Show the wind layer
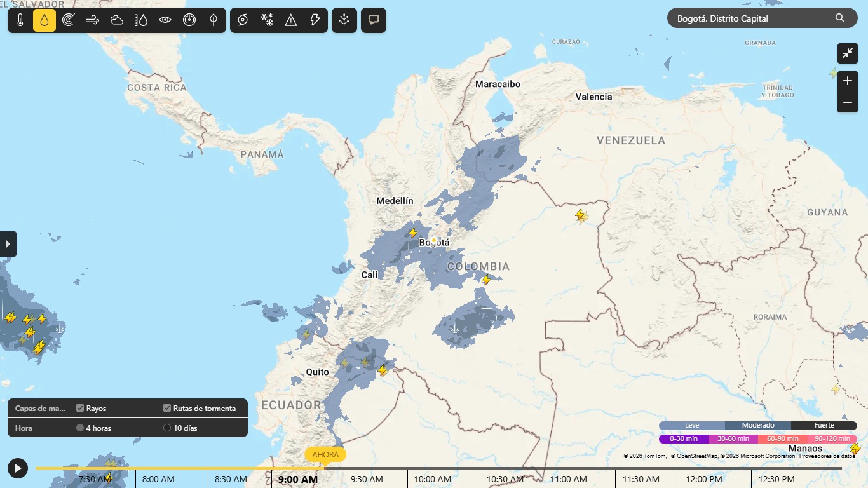This screenshot has width=868, height=488. tap(93, 20)
